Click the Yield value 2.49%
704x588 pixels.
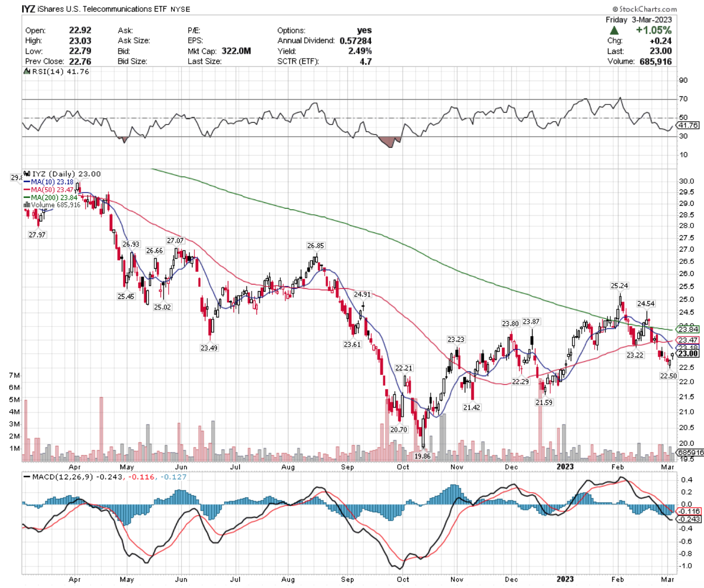(360, 51)
